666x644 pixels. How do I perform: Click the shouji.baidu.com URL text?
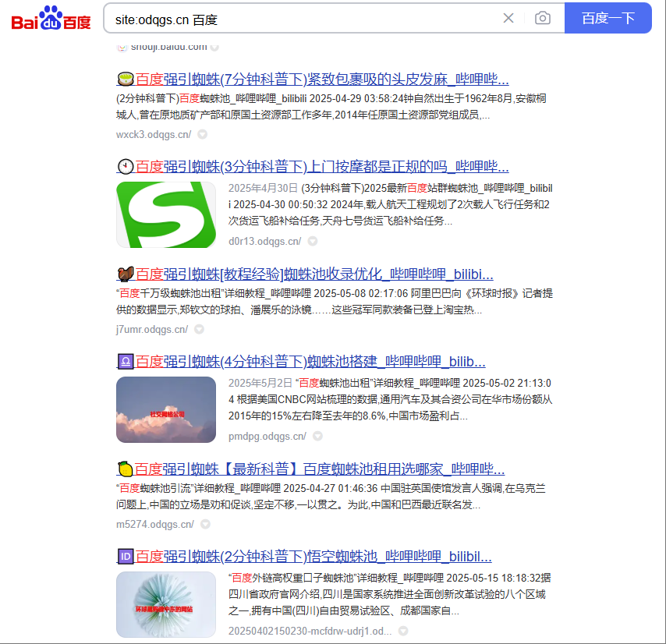[x=169, y=47]
